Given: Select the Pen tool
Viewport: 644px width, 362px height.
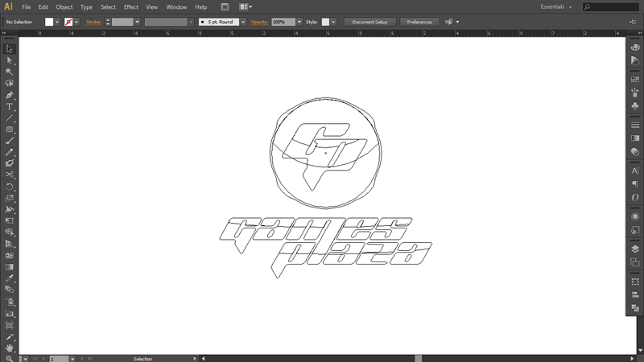Looking at the screenshot, I should pyautogui.click(x=10, y=95).
